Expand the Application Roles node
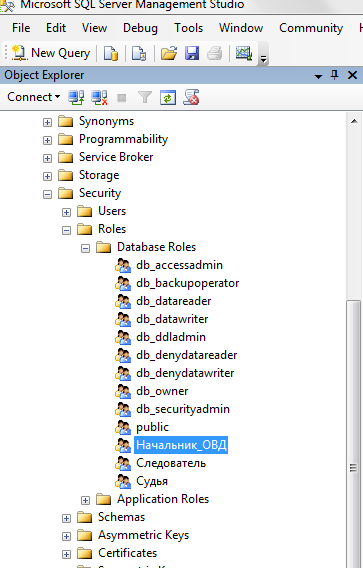Viewport: 363px width, 568px height. pyautogui.click(x=85, y=501)
